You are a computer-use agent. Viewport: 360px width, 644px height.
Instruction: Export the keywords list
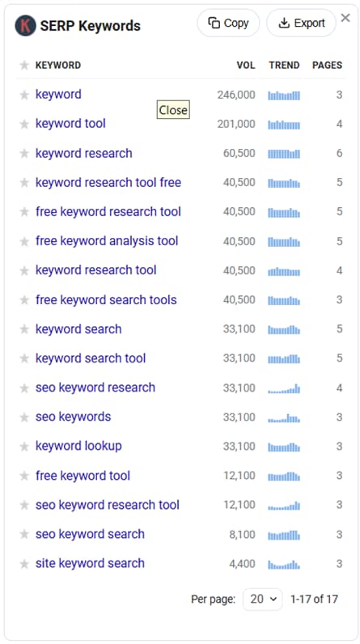301,23
